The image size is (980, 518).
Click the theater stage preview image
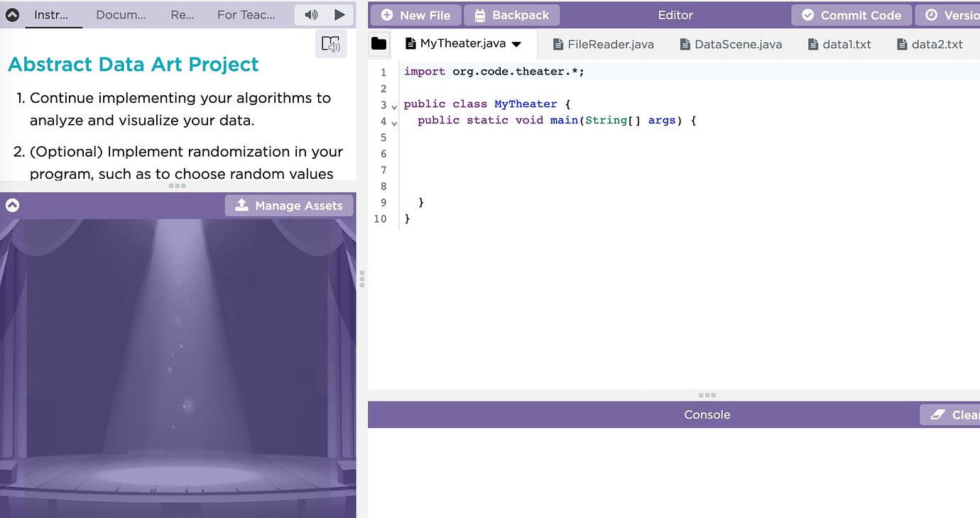click(178, 368)
